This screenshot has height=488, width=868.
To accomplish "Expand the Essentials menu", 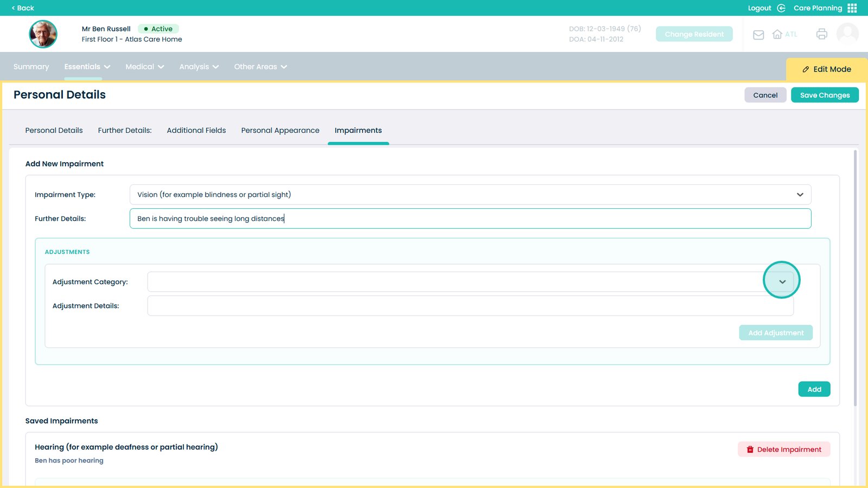I will point(87,67).
